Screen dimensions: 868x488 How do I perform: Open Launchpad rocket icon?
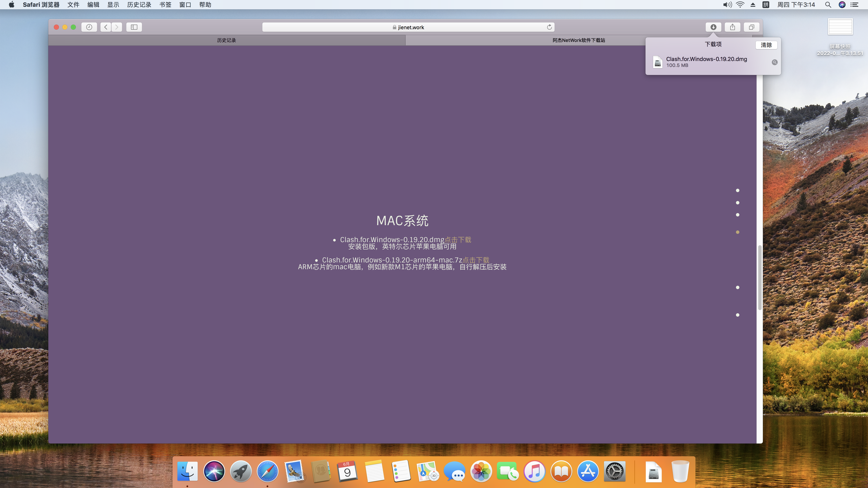tap(241, 471)
